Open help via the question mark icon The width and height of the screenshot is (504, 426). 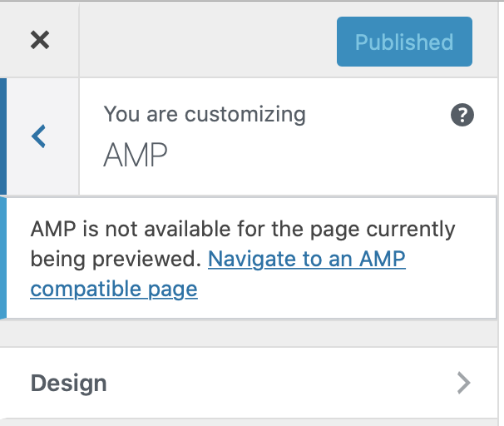click(462, 115)
